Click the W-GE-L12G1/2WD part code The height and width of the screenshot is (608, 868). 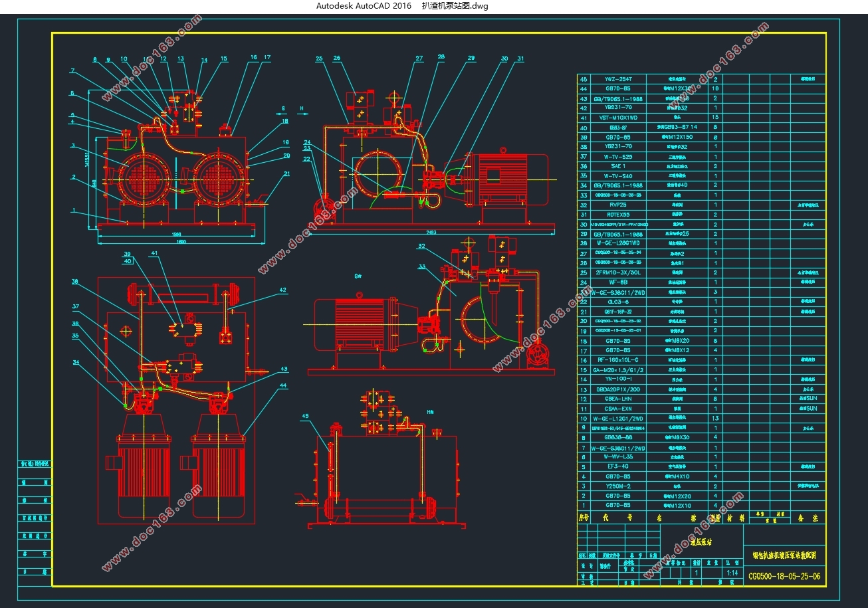click(619, 419)
